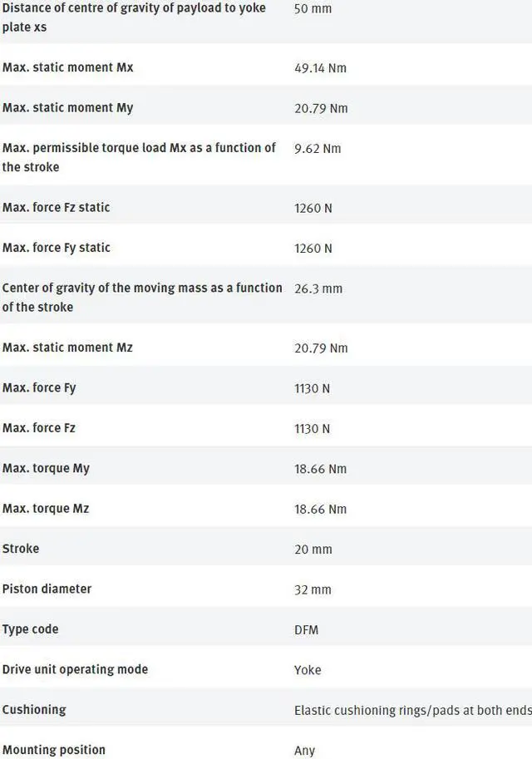Select the 26.3 mm center of gravity value
Screen dimensions: 532x759
tap(318, 288)
